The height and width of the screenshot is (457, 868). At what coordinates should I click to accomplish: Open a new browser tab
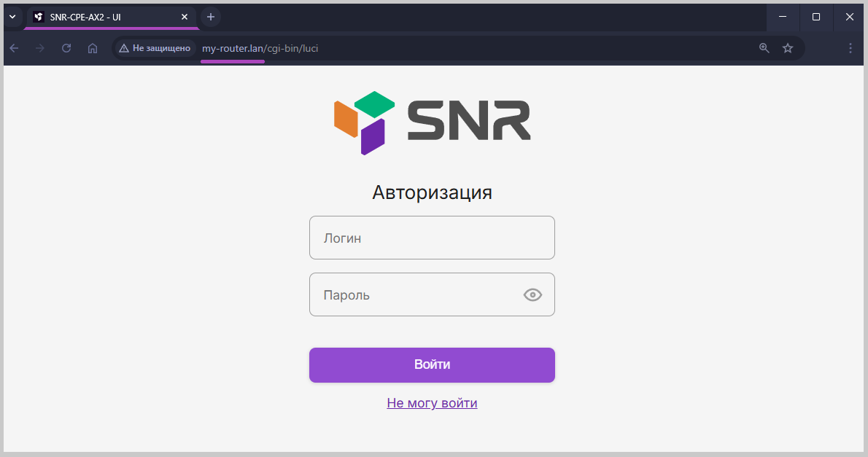(x=211, y=17)
